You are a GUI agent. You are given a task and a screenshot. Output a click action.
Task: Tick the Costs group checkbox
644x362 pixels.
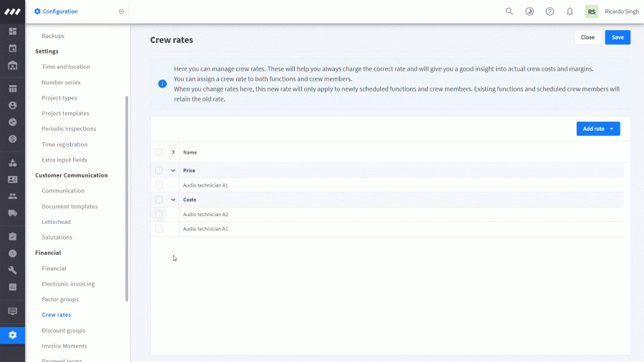click(x=159, y=200)
